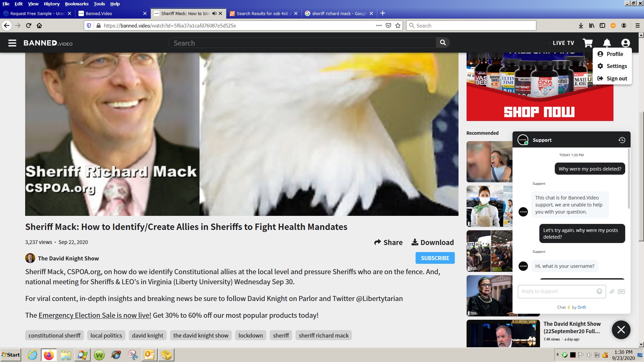Click the Windows Start button
The width and height of the screenshot is (644, 362).
point(11,355)
